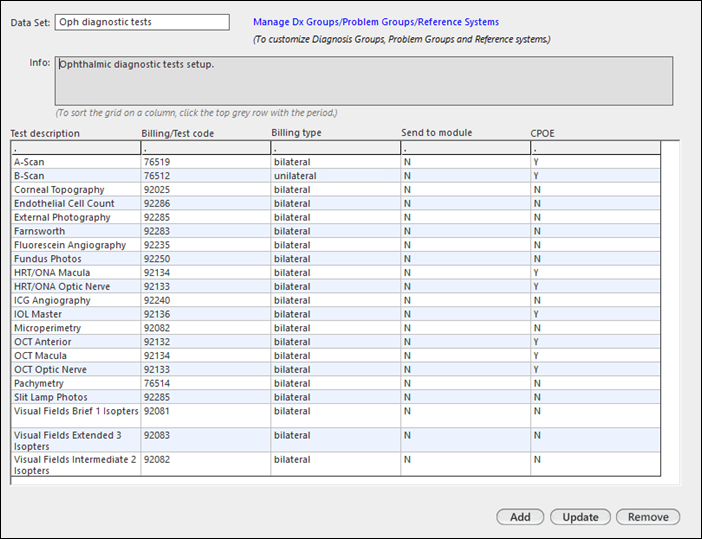This screenshot has width=702, height=539.
Task: Click billing code 92025 cell
Action: (205, 190)
